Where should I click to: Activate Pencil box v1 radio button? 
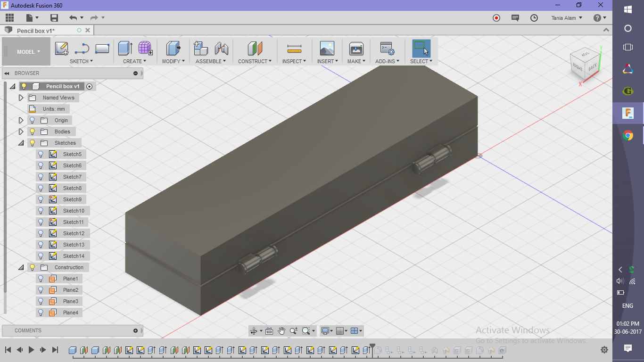[90, 86]
